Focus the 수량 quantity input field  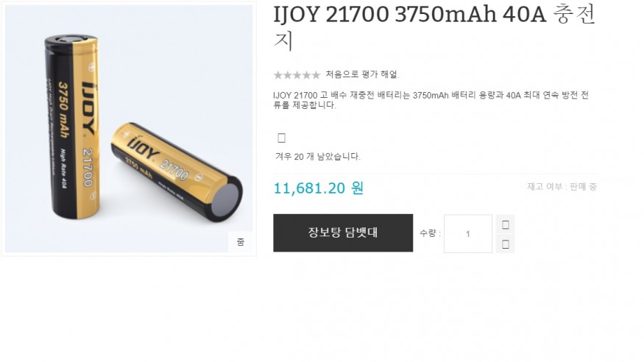coord(468,233)
